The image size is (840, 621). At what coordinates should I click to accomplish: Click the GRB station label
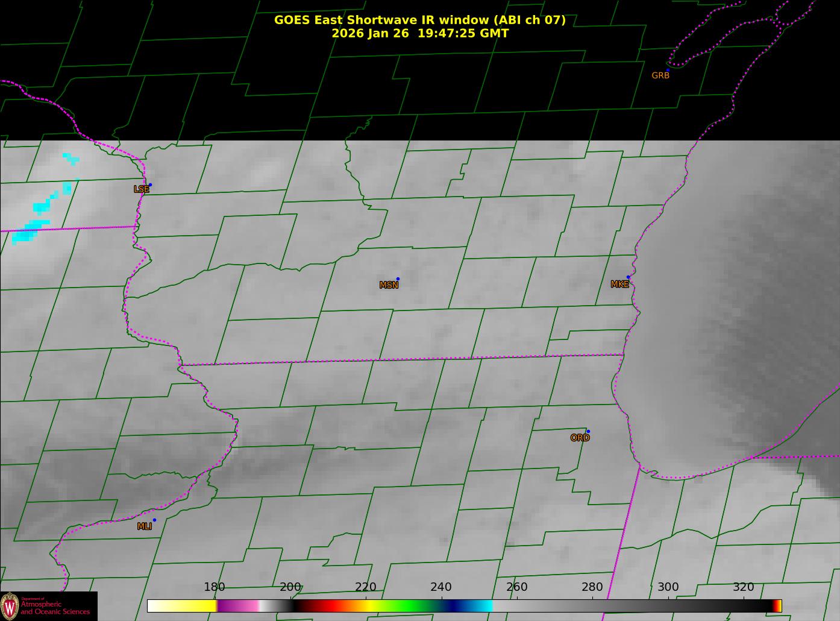[x=660, y=76]
